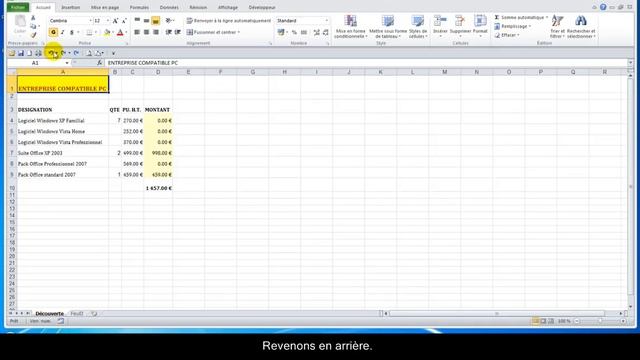Viewport: 640px width, 360px height.
Task: Open the Données ribbon tab
Action: tap(169, 7)
